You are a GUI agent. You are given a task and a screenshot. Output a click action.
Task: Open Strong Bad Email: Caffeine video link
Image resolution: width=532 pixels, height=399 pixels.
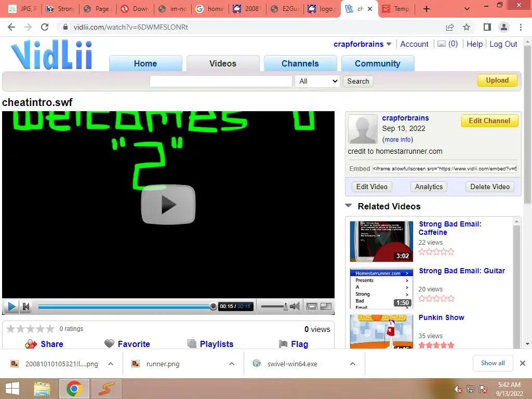[450, 228]
